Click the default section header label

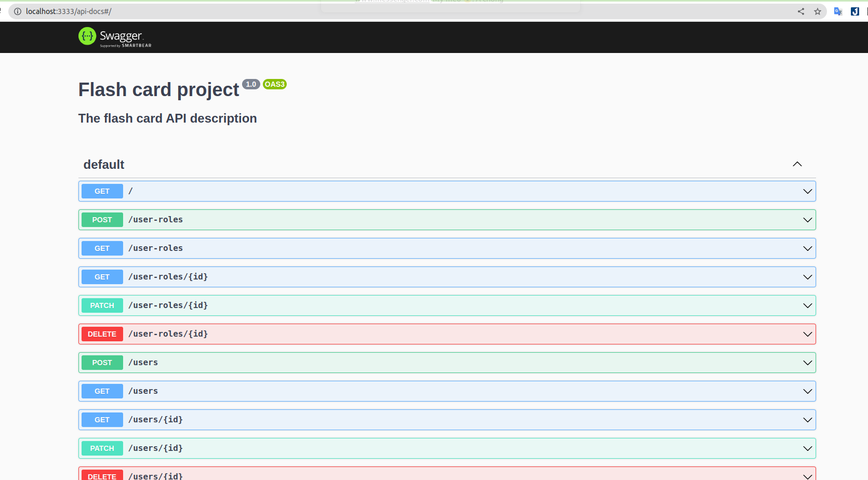(103, 164)
